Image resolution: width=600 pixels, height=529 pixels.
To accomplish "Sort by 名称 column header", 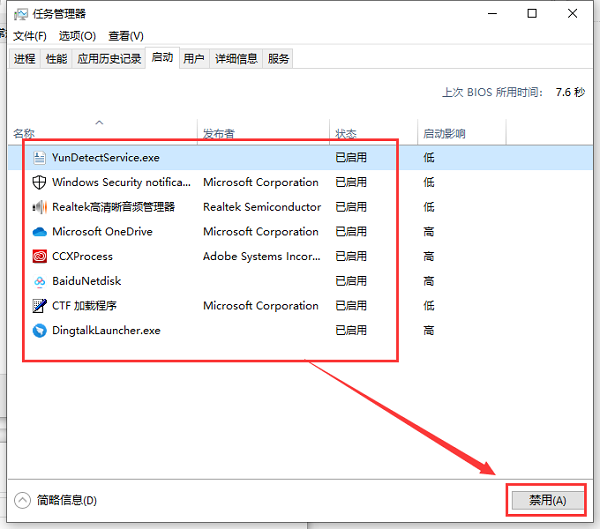I will [24, 133].
